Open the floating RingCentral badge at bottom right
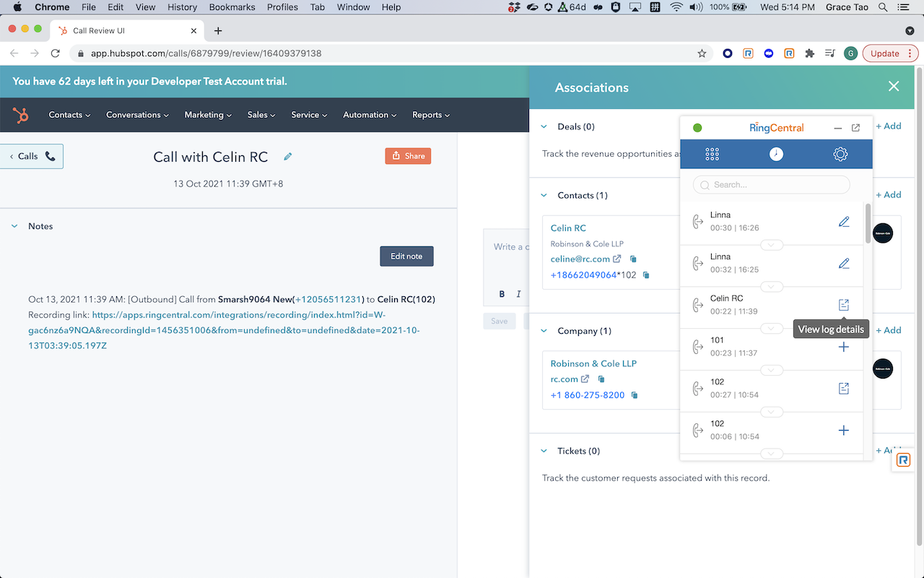924x578 pixels. (903, 460)
